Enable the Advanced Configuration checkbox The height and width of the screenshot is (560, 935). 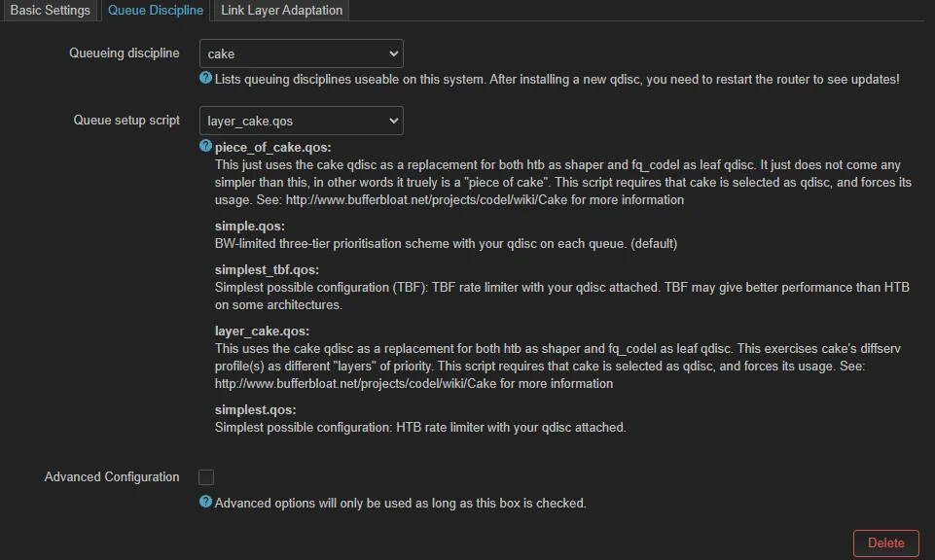point(206,477)
